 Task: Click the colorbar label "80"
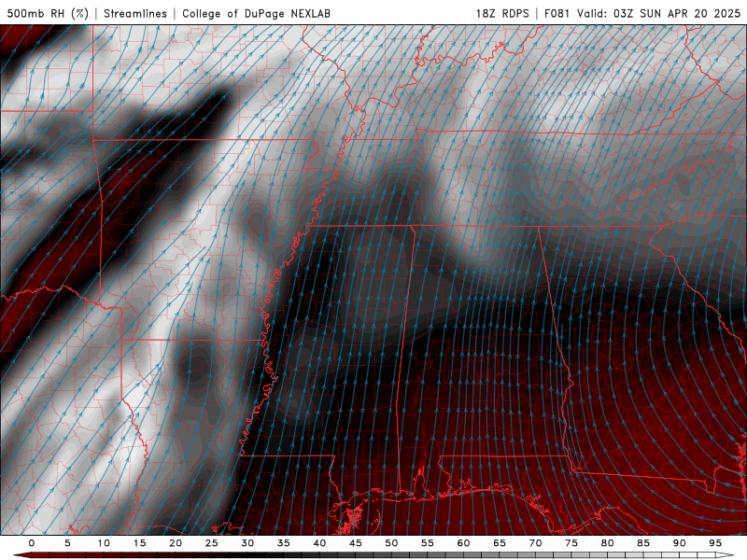[x=607, y=543]
